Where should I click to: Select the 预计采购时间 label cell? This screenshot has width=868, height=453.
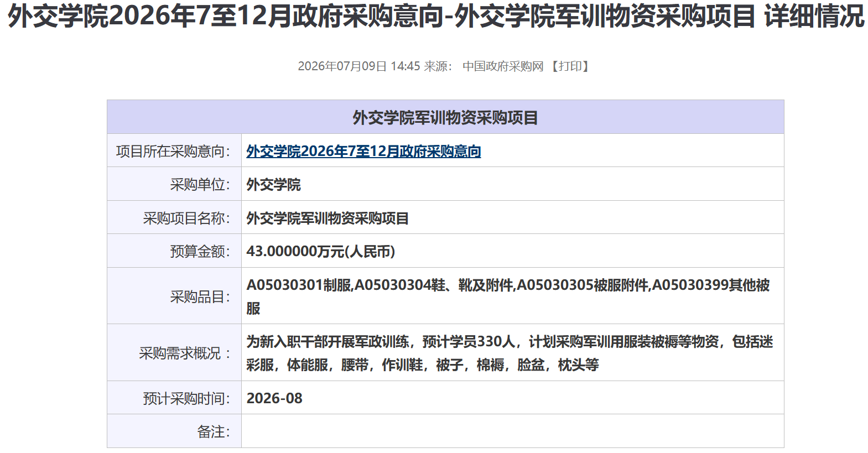click(x=174, y=398)
